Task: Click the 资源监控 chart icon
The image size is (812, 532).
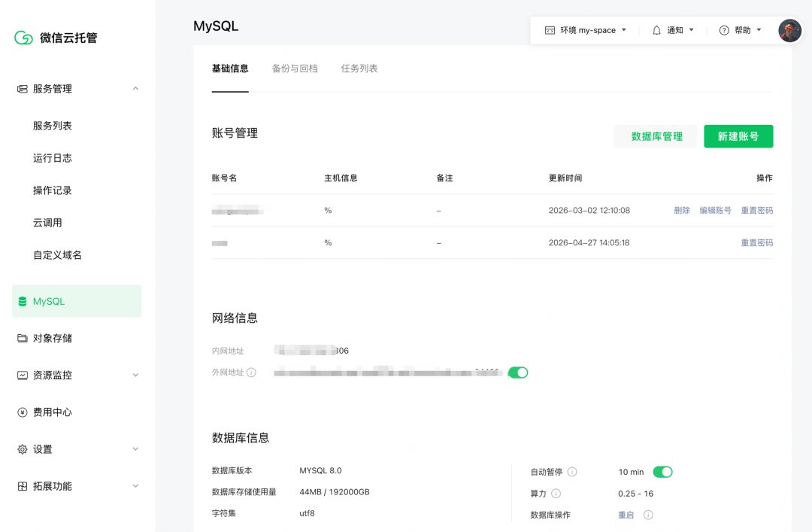Action: (x=23, y=375)
